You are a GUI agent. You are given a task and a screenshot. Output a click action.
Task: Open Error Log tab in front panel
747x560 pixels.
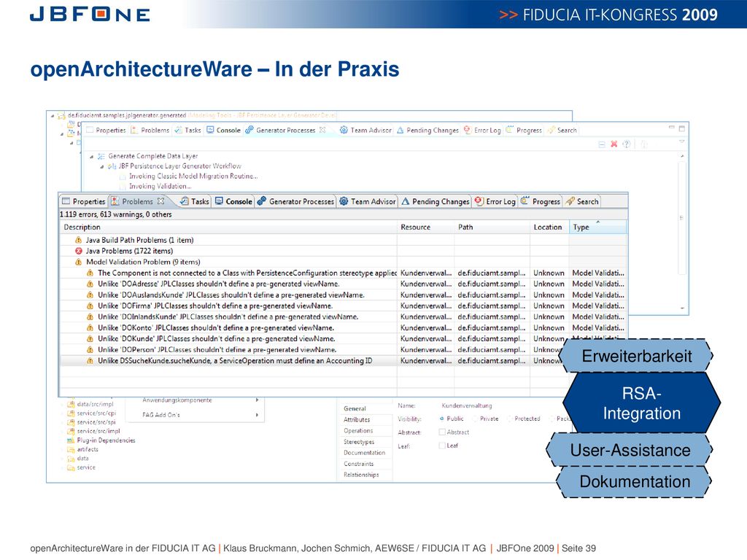[x=495, y=201]
